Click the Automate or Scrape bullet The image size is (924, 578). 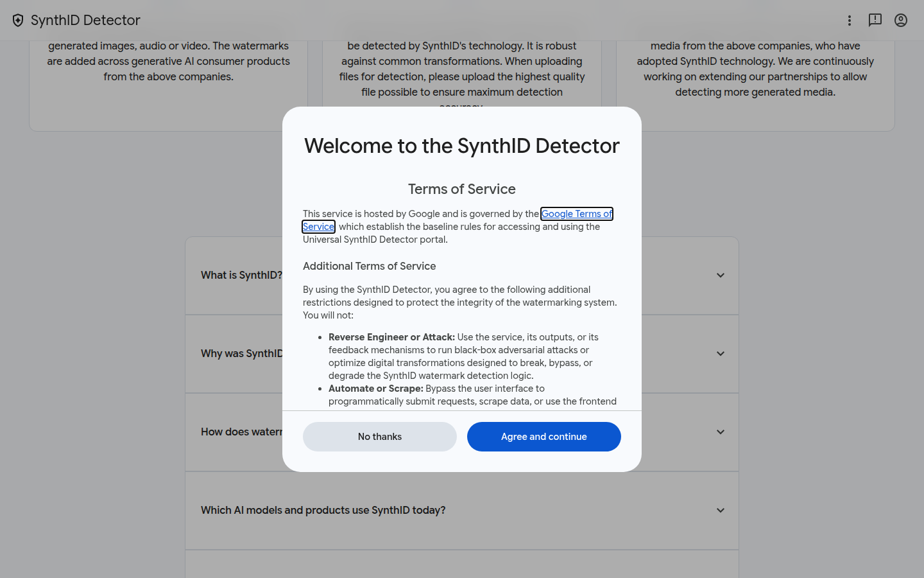click(x=472, y=395)
